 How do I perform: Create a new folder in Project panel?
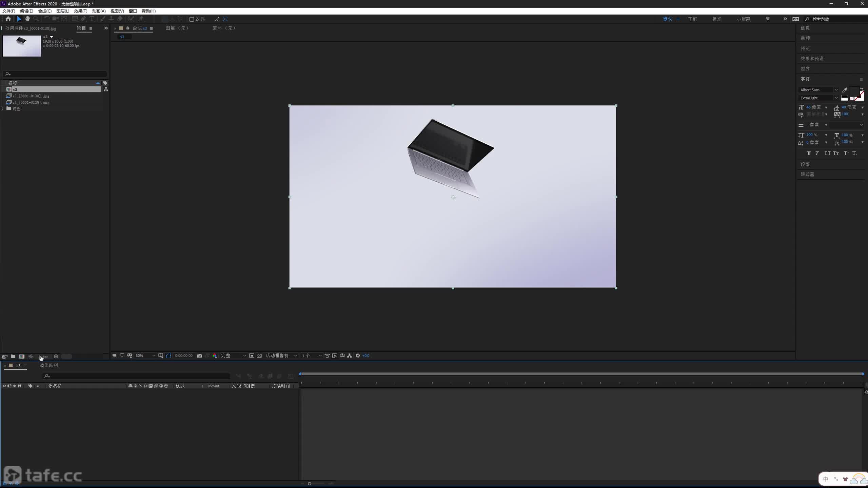pos(13,357)
